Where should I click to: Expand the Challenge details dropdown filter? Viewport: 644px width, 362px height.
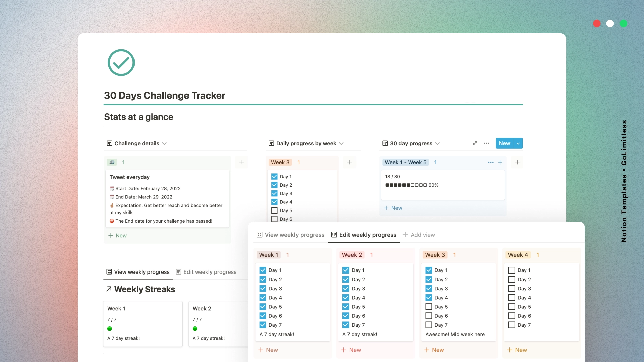click(x=164, y=143)
